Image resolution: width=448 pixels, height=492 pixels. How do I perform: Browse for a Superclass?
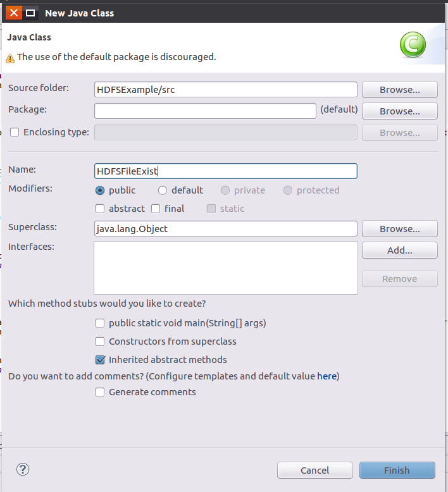click(x=399, y=229)
